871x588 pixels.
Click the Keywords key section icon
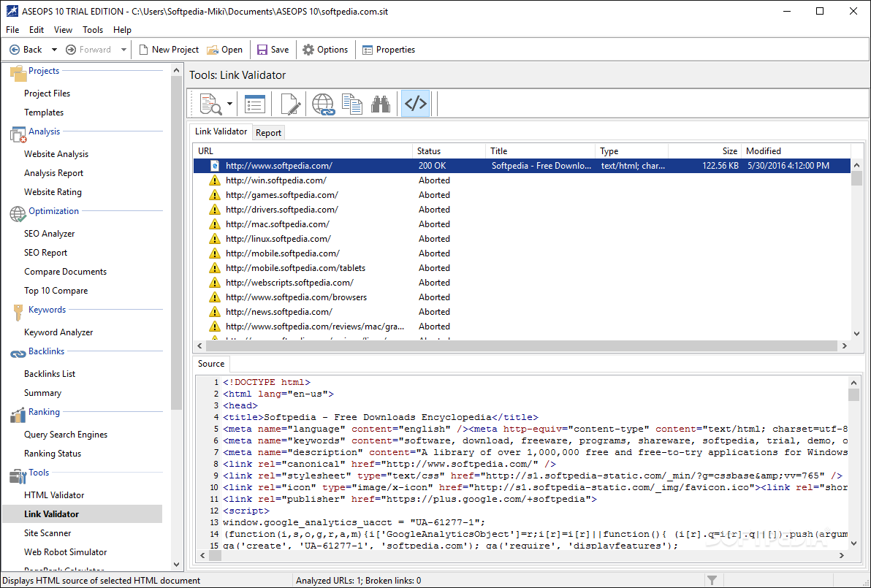pos(18,312)
